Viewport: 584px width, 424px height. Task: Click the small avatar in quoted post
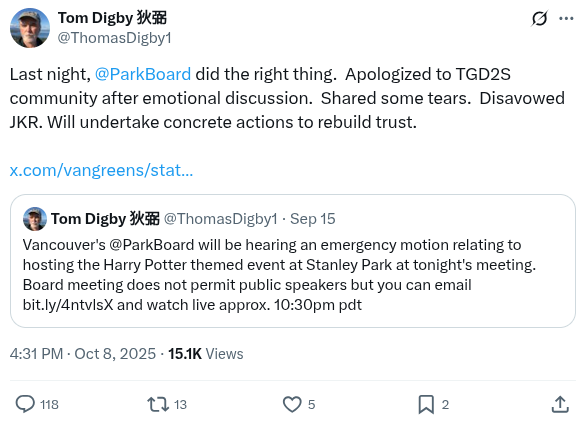tap(35, 219)
